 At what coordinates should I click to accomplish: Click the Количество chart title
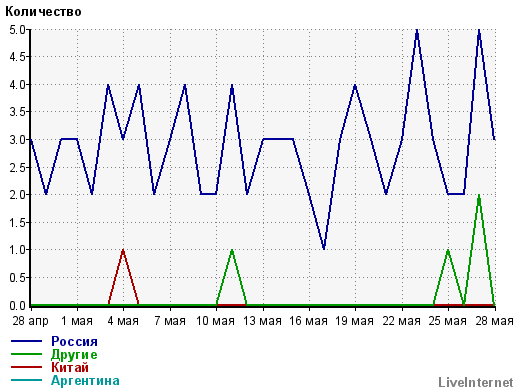[x=43, y=12]
